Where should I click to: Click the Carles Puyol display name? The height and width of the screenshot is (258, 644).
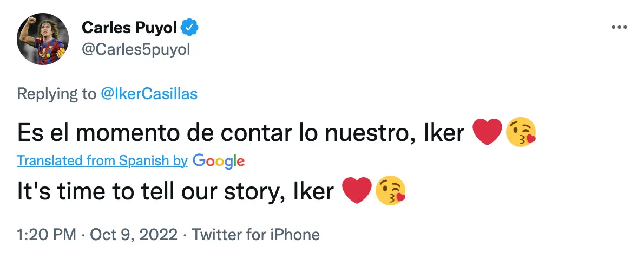[130, 27]
